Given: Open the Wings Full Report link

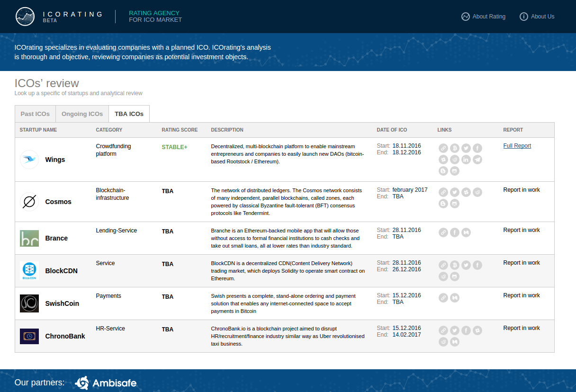Looking at the screenshot, I should point(517,146).
